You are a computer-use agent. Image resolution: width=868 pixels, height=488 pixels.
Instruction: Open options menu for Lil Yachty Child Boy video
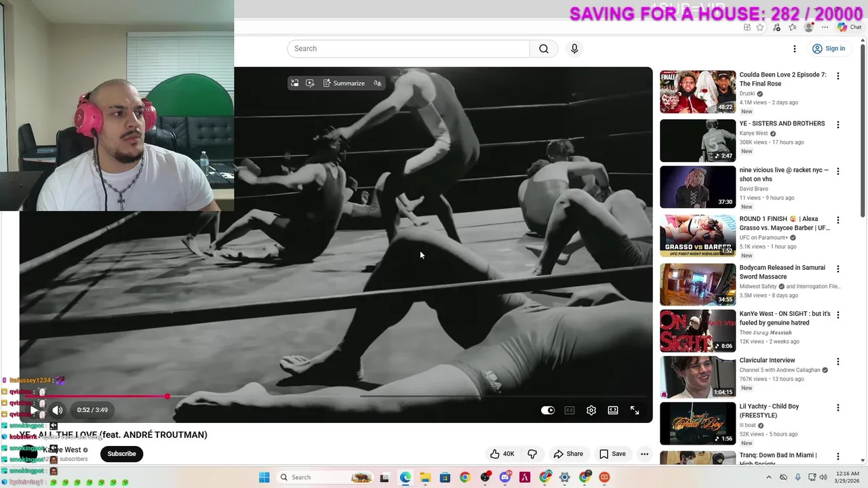pos(838,408)
